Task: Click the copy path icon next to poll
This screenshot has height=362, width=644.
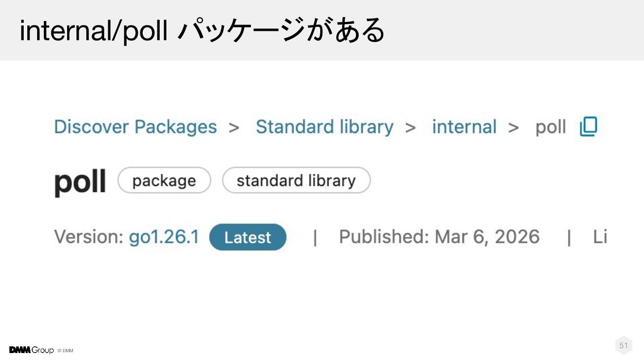Action: [589, 127]
